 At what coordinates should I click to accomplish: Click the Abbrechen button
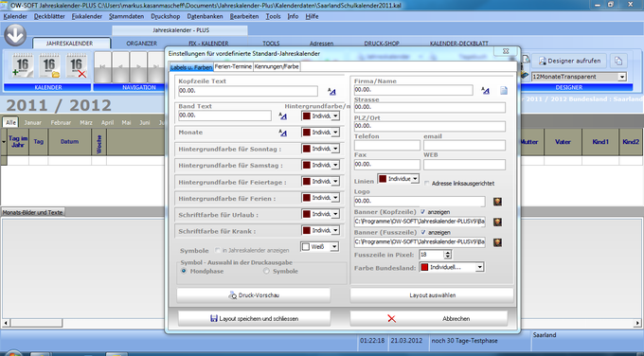tap(429, 319)
